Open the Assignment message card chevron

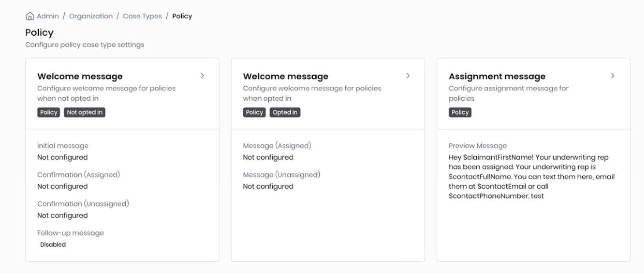613,76
